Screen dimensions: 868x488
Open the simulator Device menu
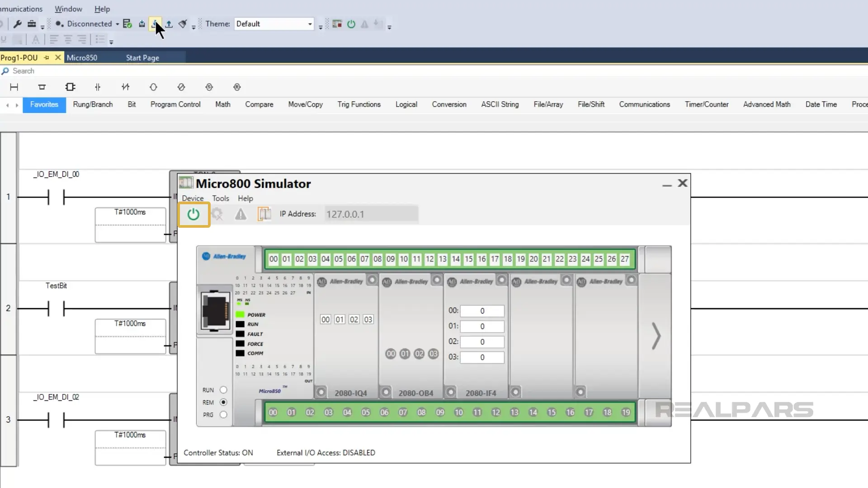click(193, 198)
